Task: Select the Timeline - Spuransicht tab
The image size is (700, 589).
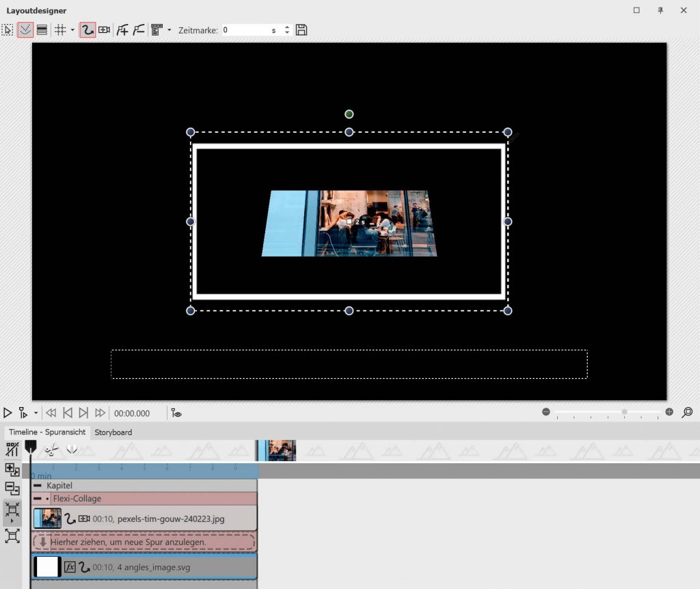Action: tap(47, 432)
